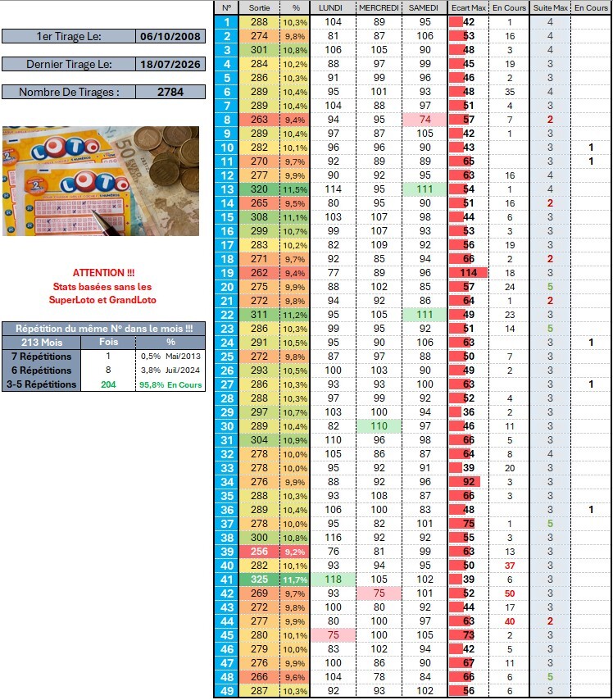Click the MERCREDI value 109 in row 17

[379, 244]
